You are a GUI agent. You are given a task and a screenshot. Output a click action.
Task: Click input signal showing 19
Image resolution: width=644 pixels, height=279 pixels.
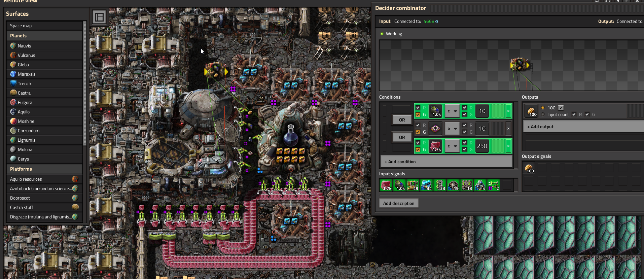pos(453,185)
